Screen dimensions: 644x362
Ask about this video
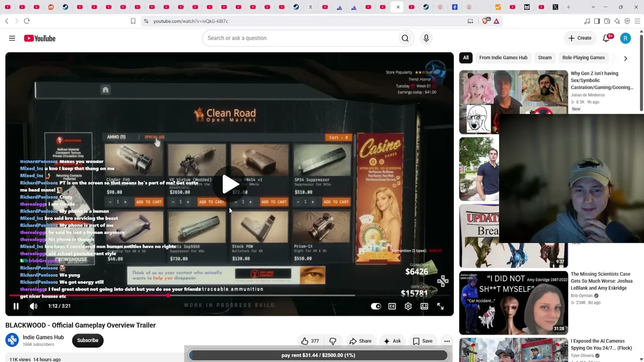pyautogui.click(x=392, y=341)
